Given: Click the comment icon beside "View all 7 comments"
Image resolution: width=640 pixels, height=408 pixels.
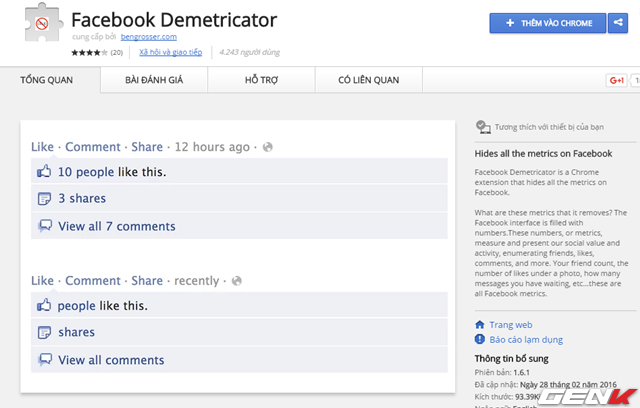Looking at the screenshot, I should click(x=44, y=226).
